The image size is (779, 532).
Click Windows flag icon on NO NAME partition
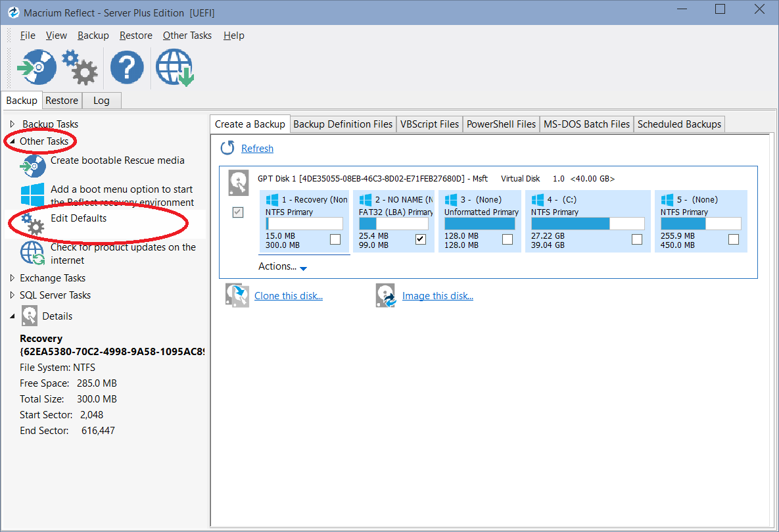[x=366, y=200]
